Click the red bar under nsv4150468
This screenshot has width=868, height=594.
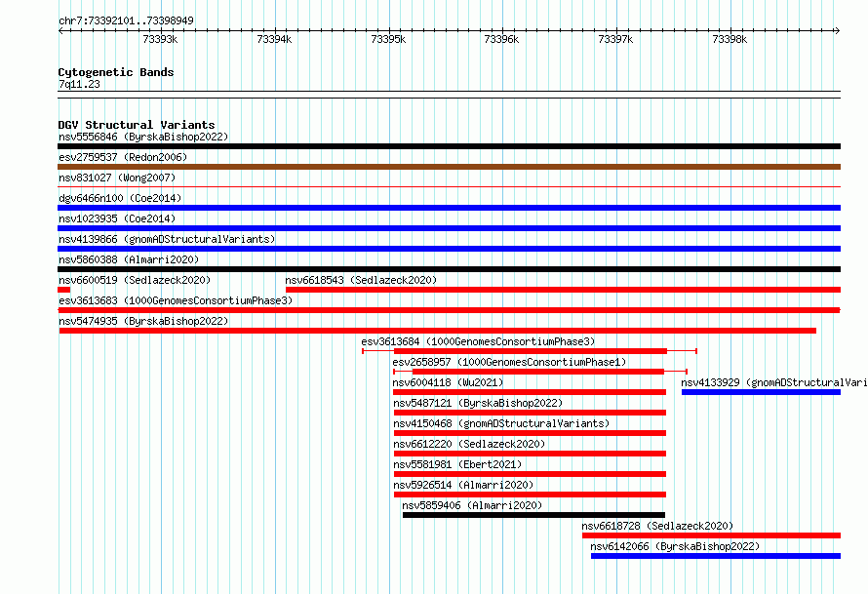click(530, 433)
